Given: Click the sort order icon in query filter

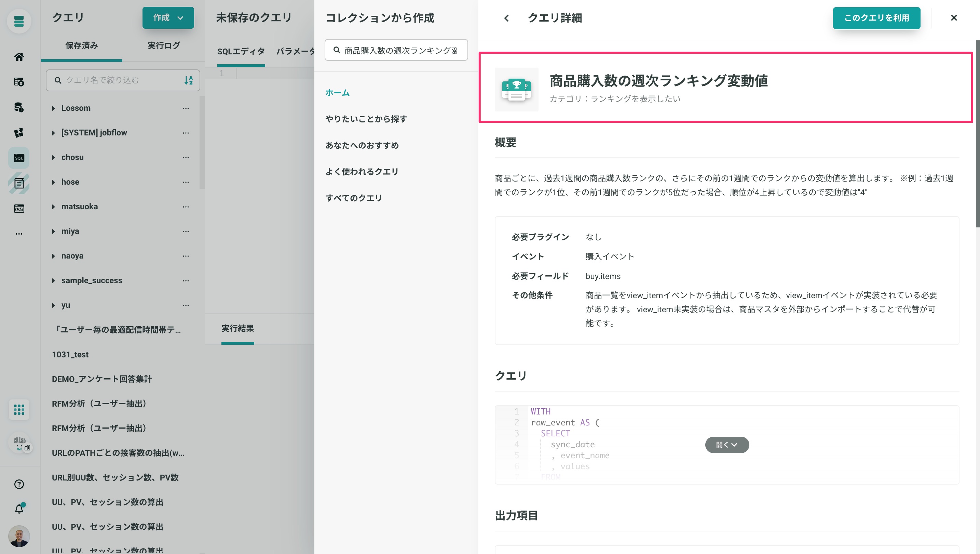Looking at the screenshot, I should [189, 80].
